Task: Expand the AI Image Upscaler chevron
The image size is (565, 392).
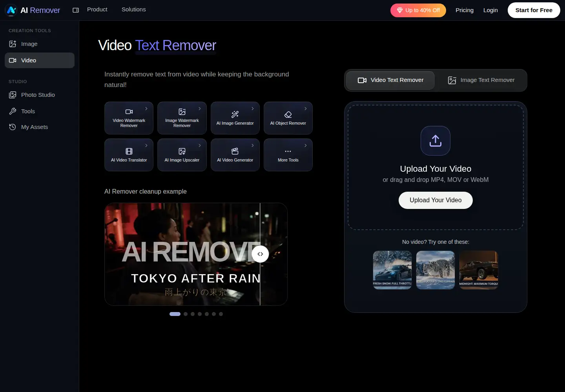Action: point(200,145)
